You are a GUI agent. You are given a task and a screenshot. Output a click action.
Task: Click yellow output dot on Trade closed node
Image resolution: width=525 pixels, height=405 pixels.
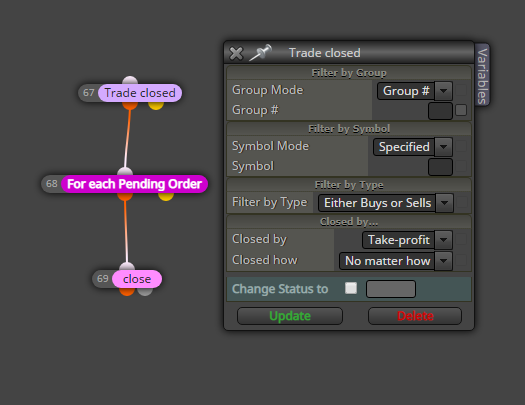[x=156, y=105]
